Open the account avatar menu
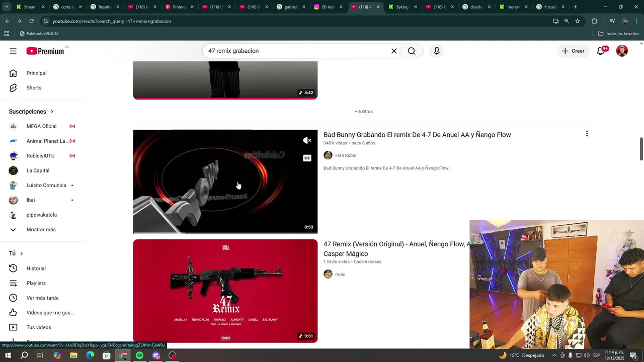 coord(622,51)
